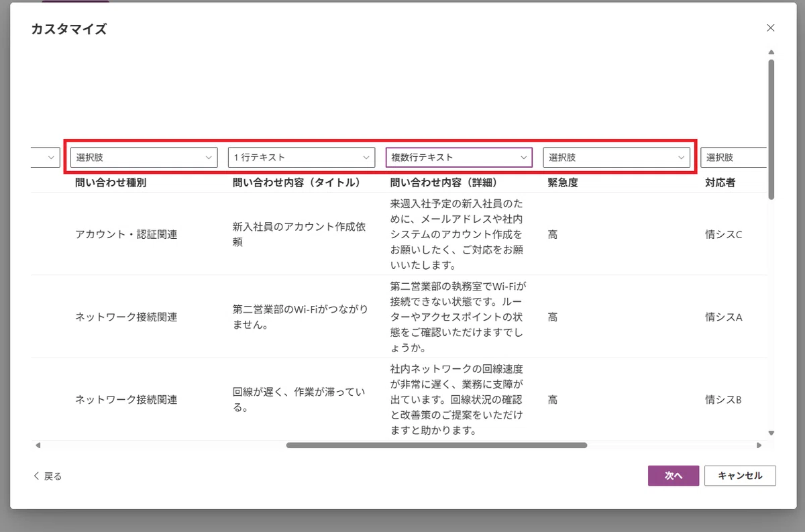Click the horizontal scrollbar right arrow
This screenshot has height=532, width=805.
759,445
